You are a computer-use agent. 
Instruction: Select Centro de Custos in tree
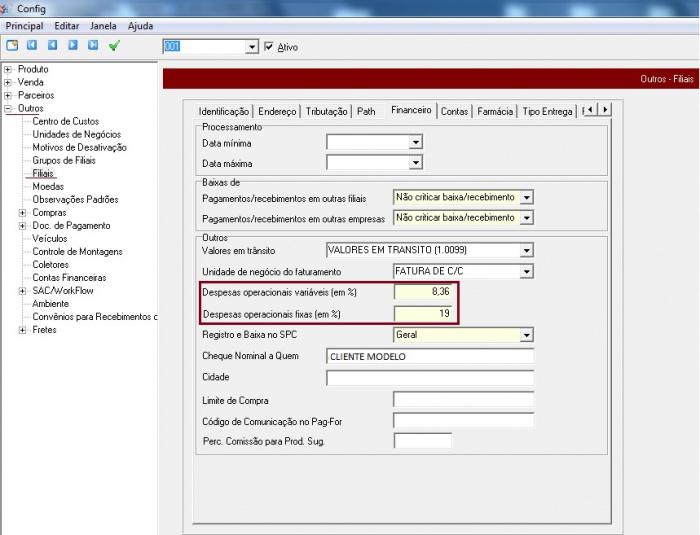click(x=66, y=122)
